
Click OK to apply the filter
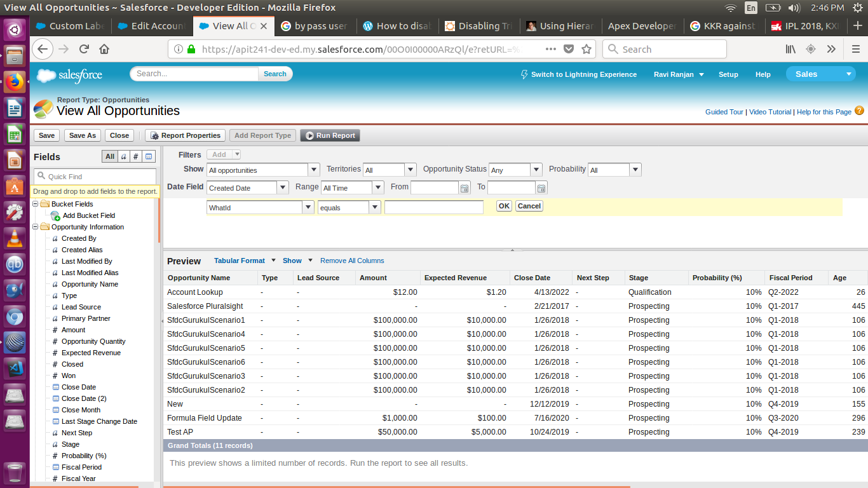coord(504,206)
